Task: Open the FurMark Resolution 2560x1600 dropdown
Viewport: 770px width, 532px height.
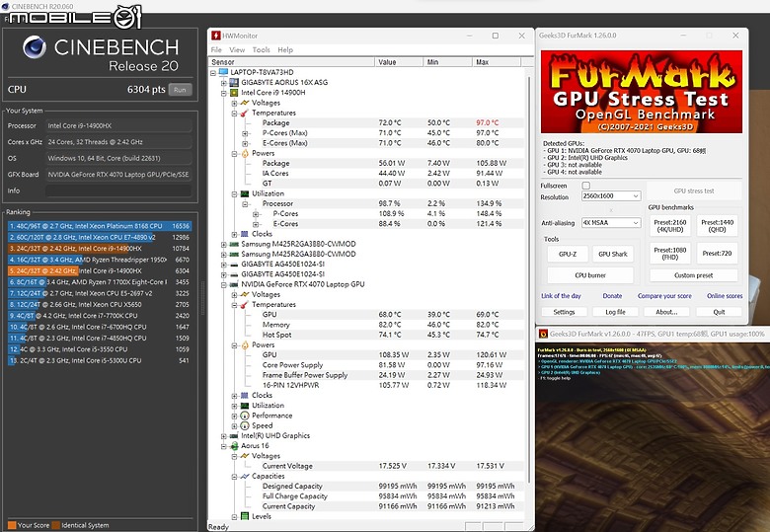Action: coord(611,195)
